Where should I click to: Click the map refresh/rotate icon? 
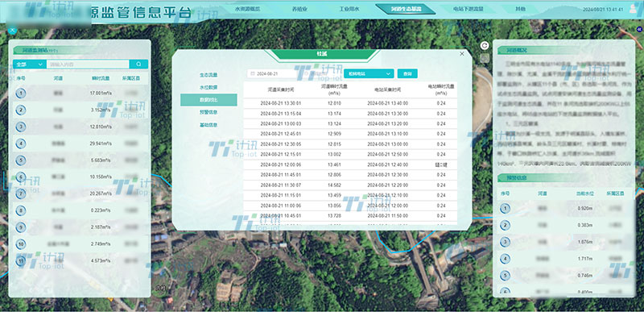485,45
